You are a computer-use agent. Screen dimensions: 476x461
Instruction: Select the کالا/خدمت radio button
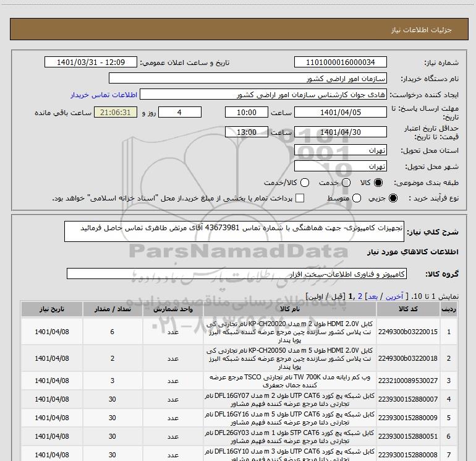tap(305, 183)
